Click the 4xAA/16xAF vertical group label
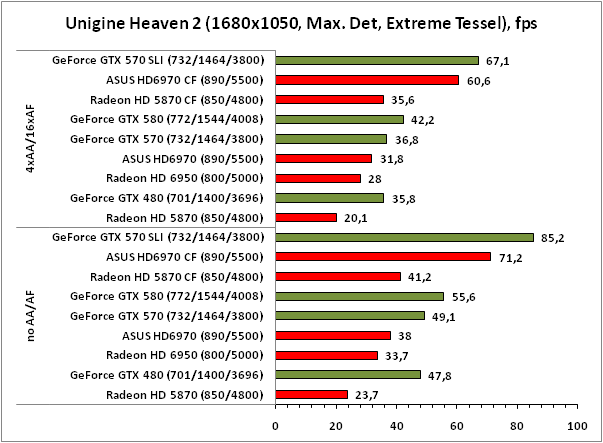 coord(31,139)
